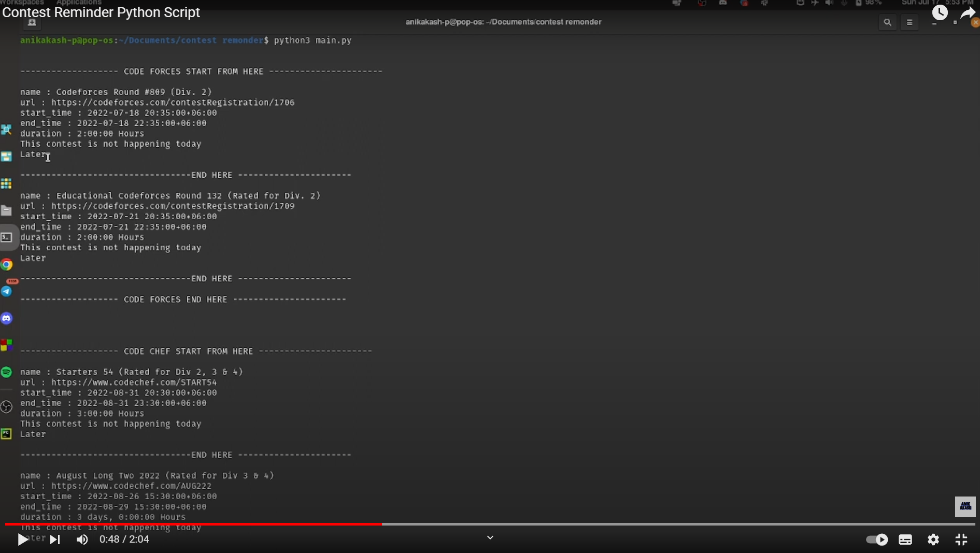Image resolution: width=980 pixels, height=553 pixels.
Task: Click the terminal new tab icon
Action: (32, 22)
